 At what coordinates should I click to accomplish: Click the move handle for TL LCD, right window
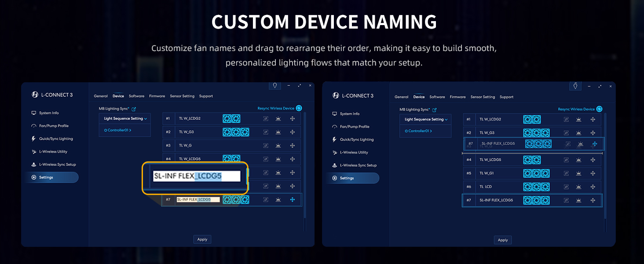pyautogui.click(x=593, y=187)
